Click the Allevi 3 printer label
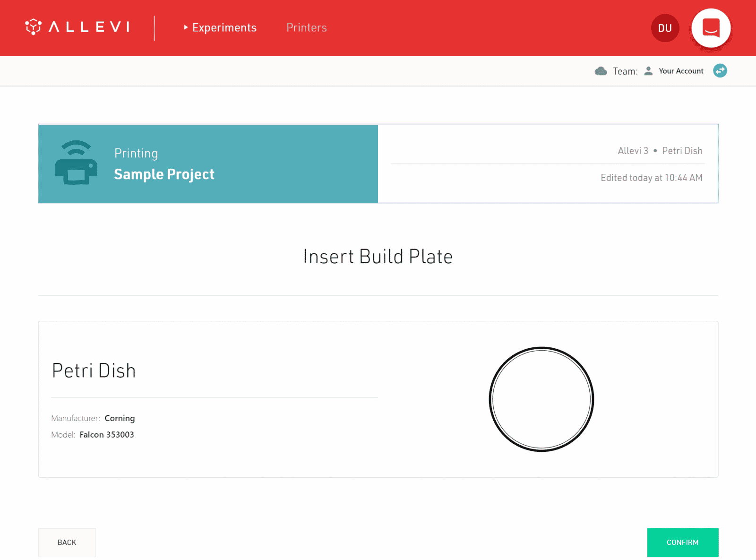The height and width of the screenshot is (560, 756). tap(633, 151)
